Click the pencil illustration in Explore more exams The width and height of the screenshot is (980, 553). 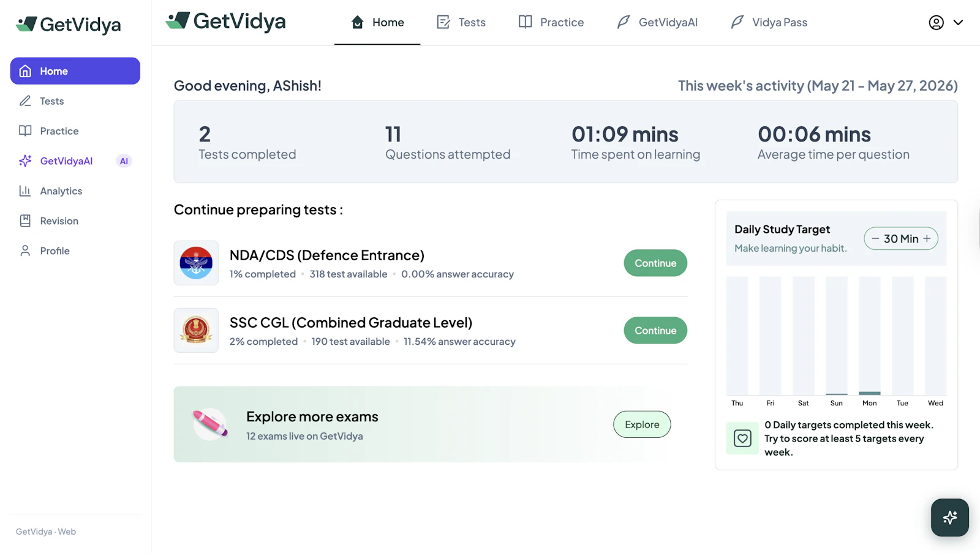[x=210, y=424]
